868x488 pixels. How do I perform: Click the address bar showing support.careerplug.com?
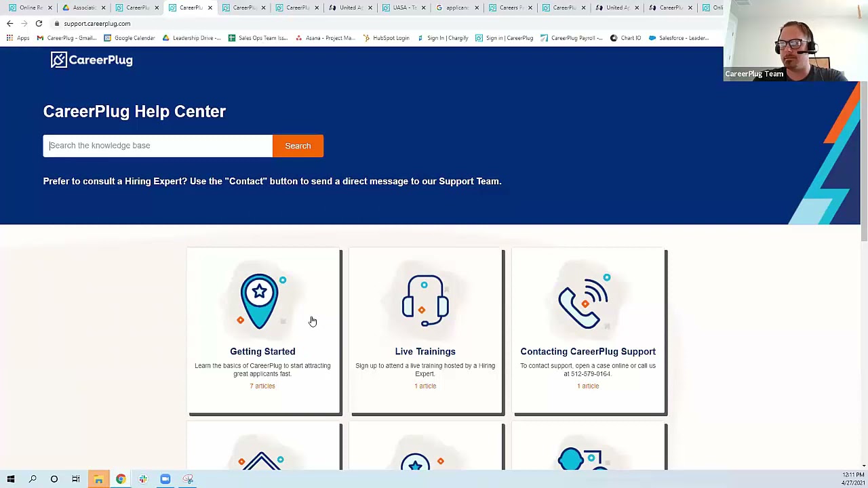pos(97,24)
